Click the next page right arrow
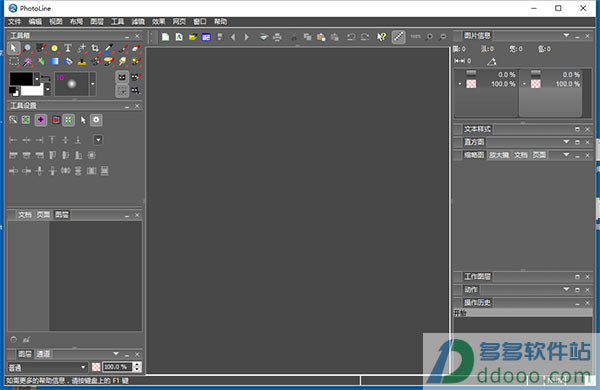600x390 pixels. [x=246, y=37]
